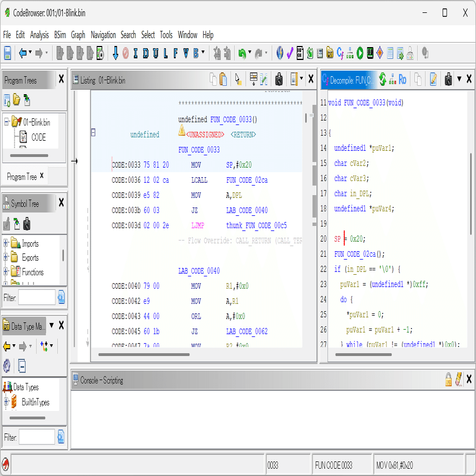Image resolution: width=476 pixels, height=476 pixels.
Task: Select the Program Tree tab
Action: 22,177
